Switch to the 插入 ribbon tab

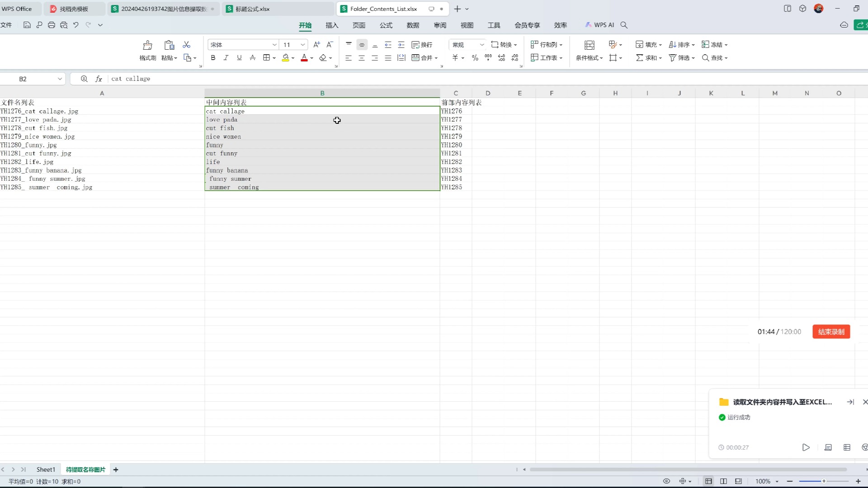(332, 25)
